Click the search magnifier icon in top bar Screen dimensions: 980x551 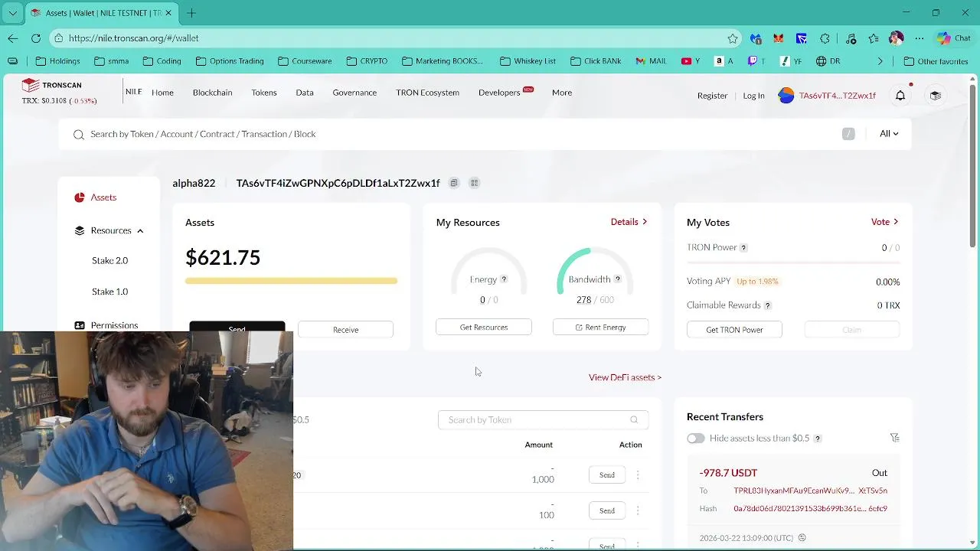tap(78, 135)
